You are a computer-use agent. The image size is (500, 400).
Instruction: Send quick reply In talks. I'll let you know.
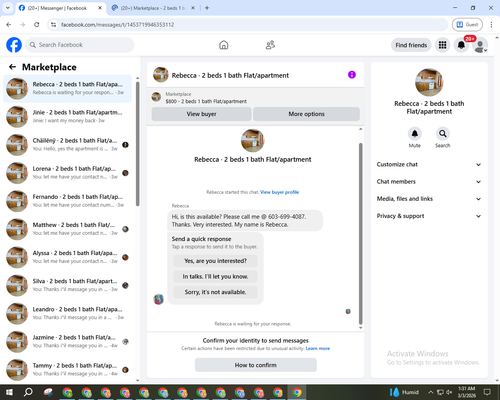215,276
